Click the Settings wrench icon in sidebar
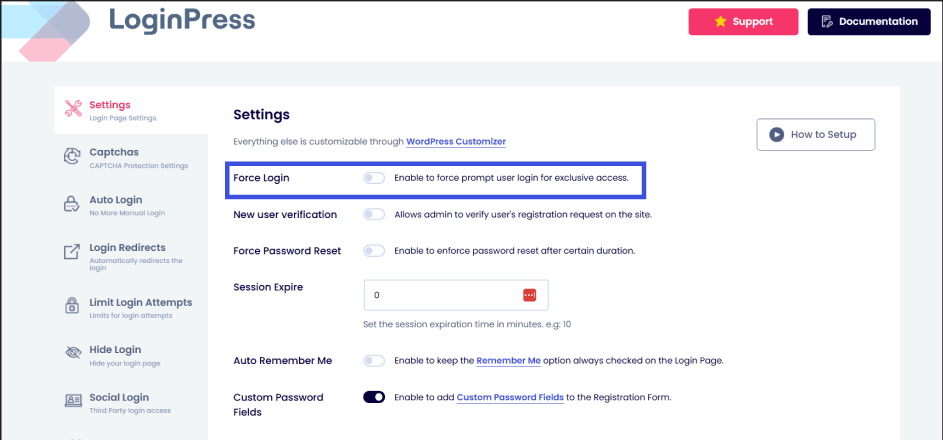Image resolution: width=943 pixels, height=440 pixels. (72, 108)
